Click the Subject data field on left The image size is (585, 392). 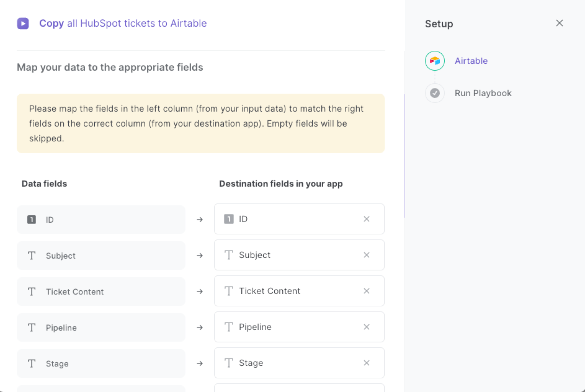(101, 256)
